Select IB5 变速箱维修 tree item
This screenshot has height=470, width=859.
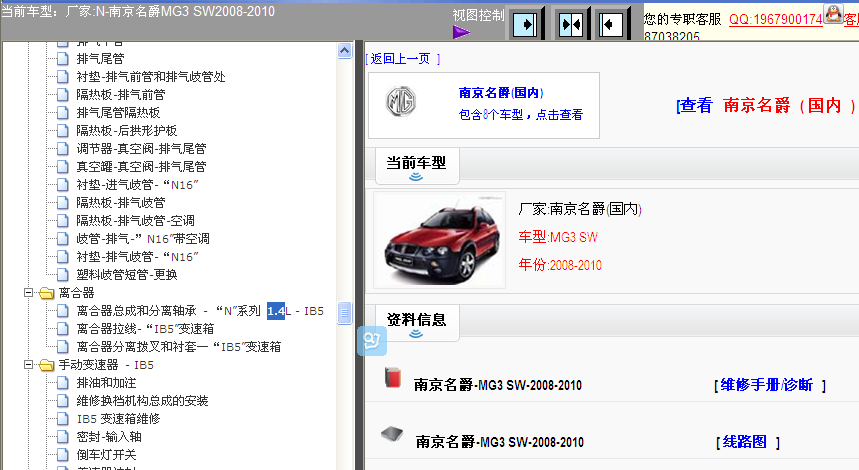[118, 419]
